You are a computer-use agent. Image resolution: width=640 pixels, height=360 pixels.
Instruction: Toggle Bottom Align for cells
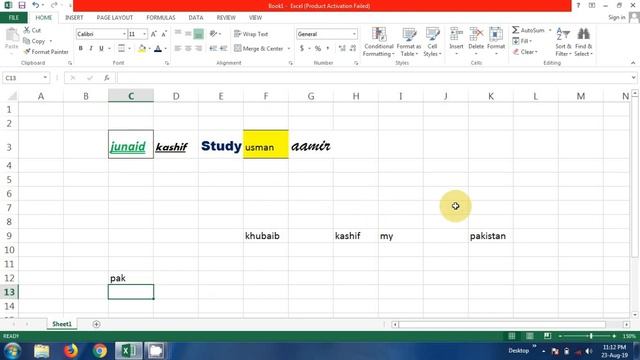point(199,34)
